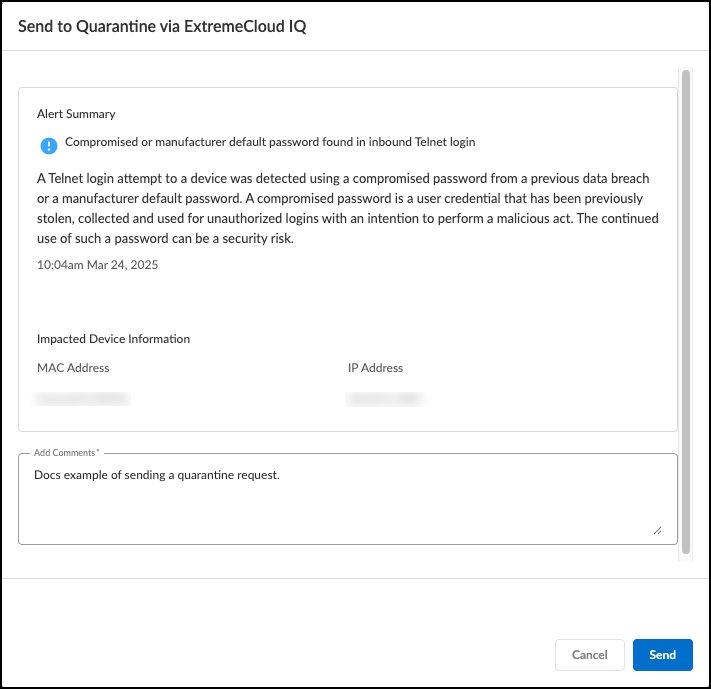711x689 pixels.
Task: Click the dialog's vertical scrollbar thumb
Action: click(685, 310)
